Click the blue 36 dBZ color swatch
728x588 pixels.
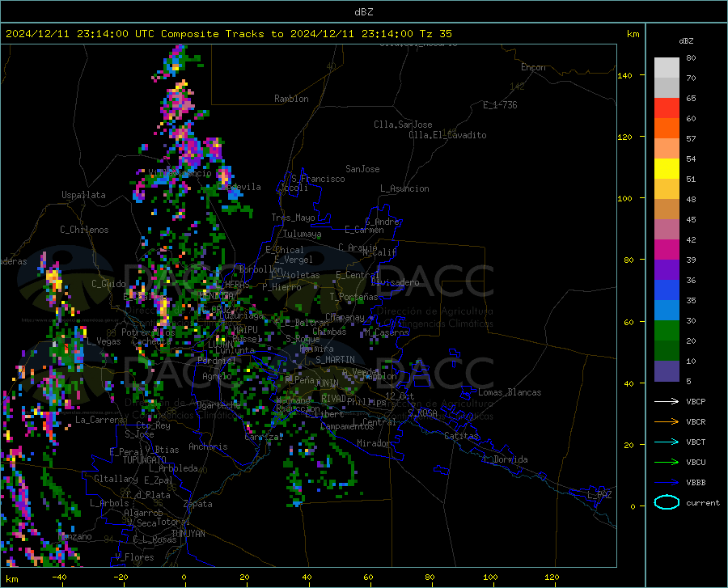(667, 290)
